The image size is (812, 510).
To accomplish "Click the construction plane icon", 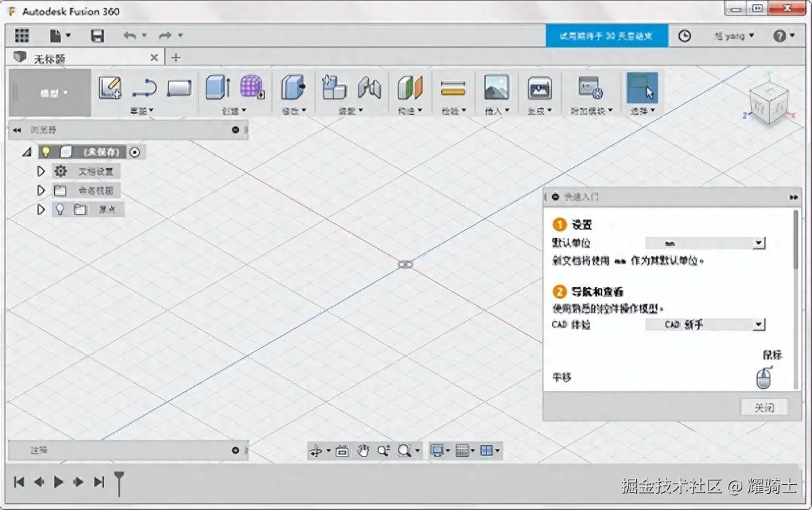I will point(409,88).
